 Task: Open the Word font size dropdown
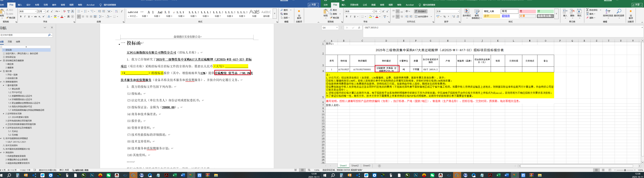pos(44,11)
